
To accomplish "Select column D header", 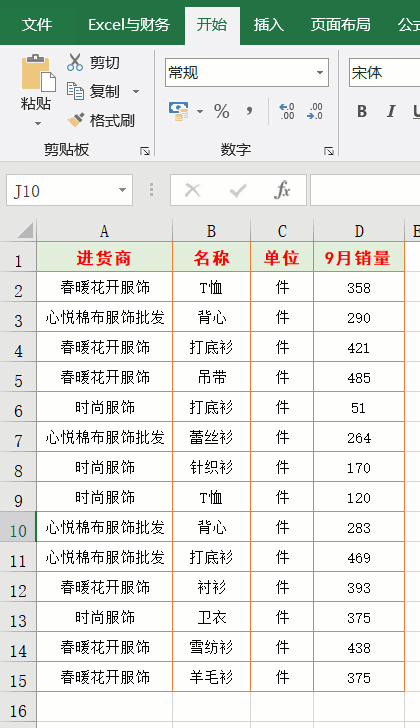I will point(359,230).
